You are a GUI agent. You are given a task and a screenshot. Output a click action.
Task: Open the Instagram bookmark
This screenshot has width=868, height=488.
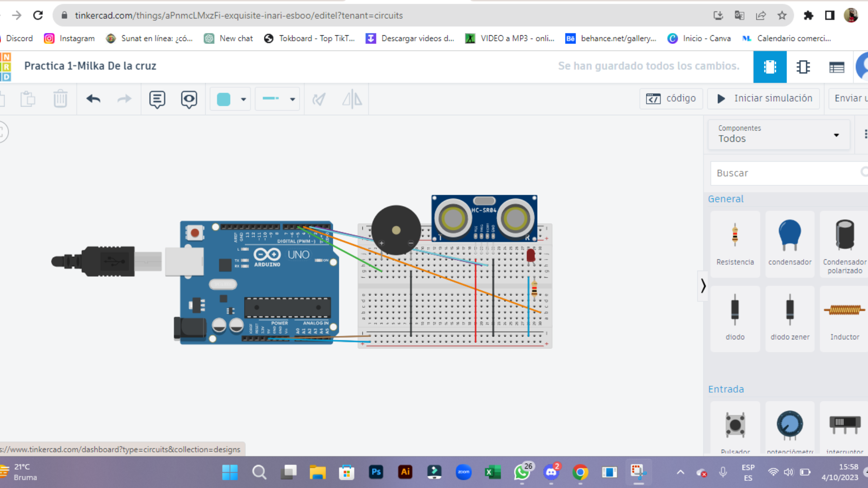[69, 38]
